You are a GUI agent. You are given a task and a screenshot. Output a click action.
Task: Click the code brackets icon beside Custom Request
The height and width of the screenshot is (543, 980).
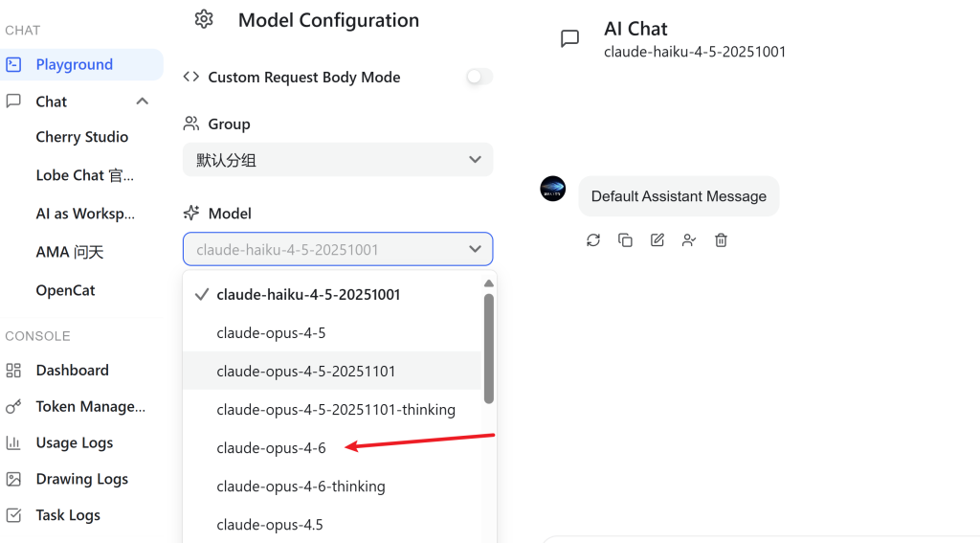191,77
